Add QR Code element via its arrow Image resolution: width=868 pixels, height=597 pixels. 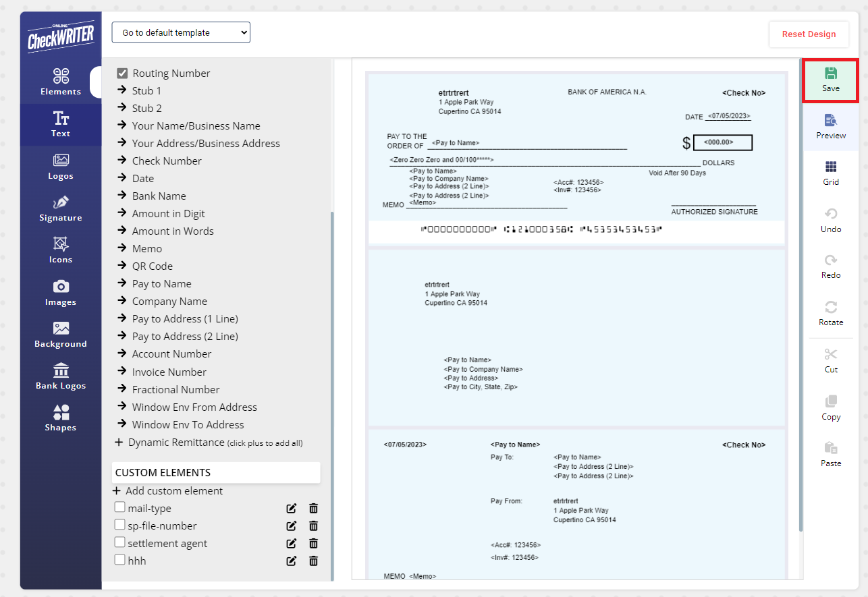(121, 265)
